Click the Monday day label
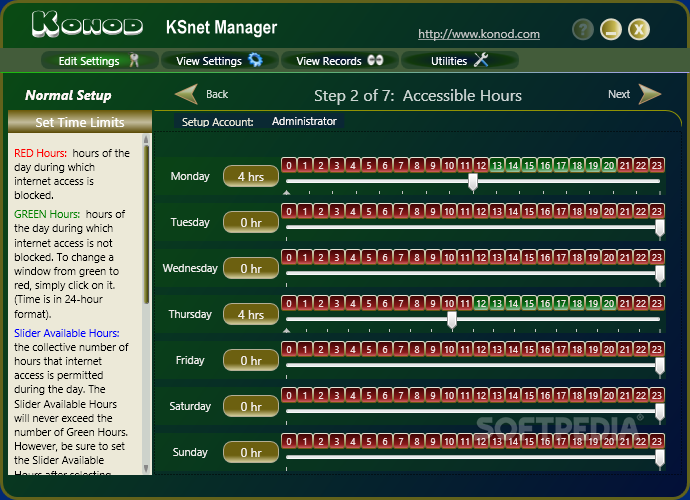This screenshot has height=500, width=690. 190,176
